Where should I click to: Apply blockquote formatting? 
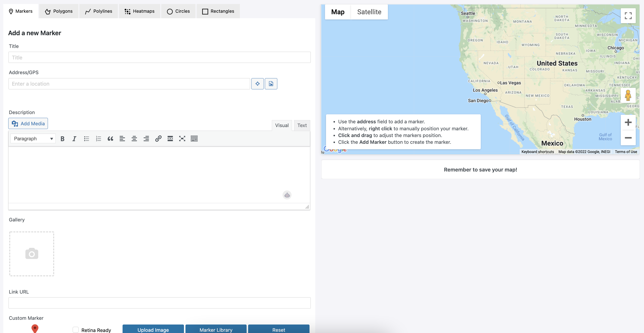pos(110,139)
